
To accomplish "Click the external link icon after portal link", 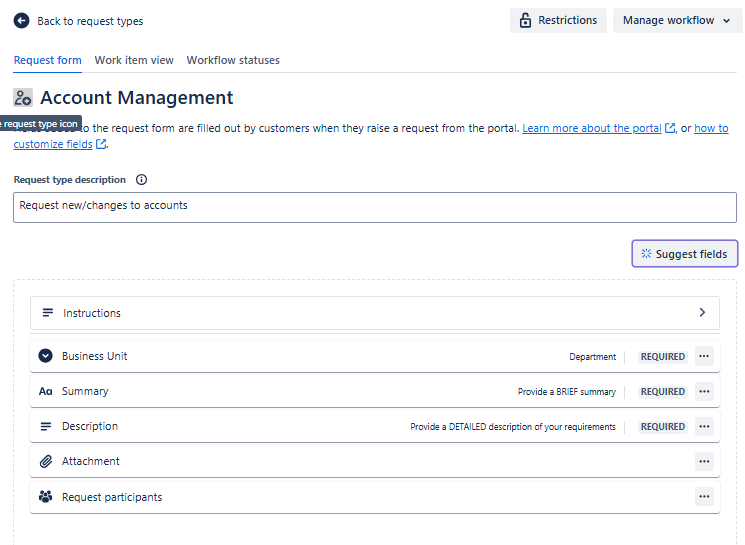I will point(670,128).
